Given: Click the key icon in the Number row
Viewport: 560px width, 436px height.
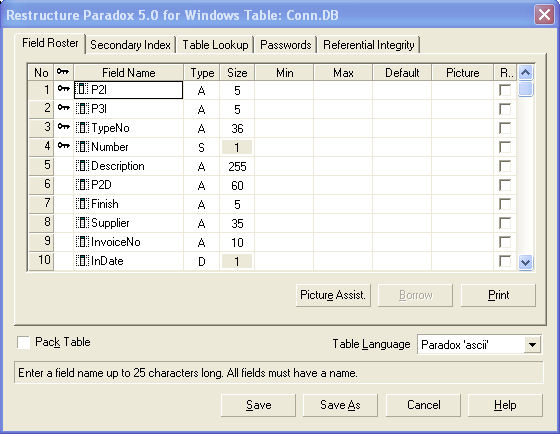Looking at the screenshot, I should (64, 145).
